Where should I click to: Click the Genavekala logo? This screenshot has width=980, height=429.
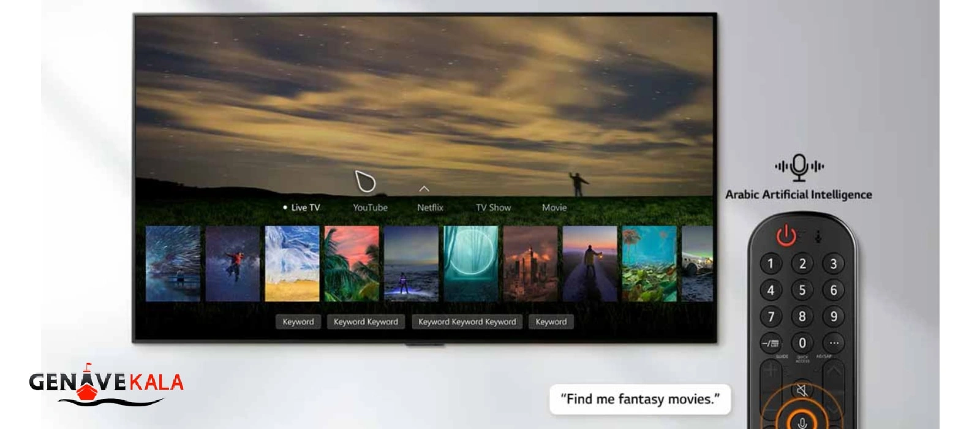pyautogui.click(x=106, y=384)
